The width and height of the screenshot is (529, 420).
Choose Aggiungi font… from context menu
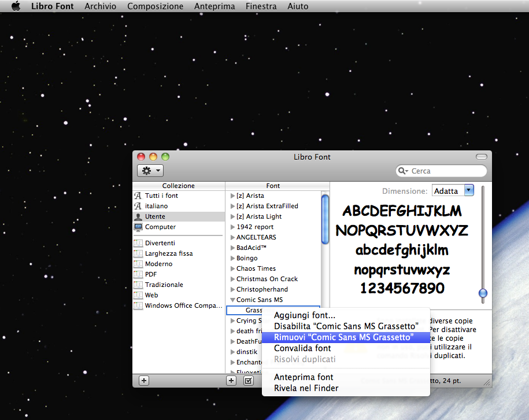click(346, 315)
